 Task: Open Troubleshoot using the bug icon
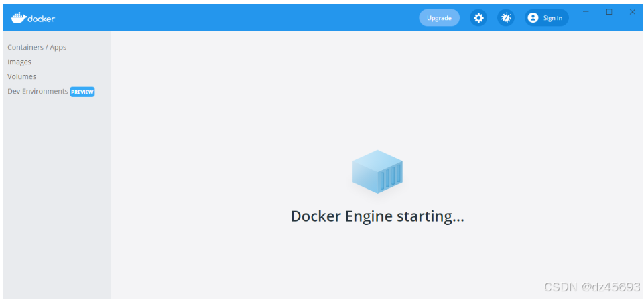click(506, 18)
